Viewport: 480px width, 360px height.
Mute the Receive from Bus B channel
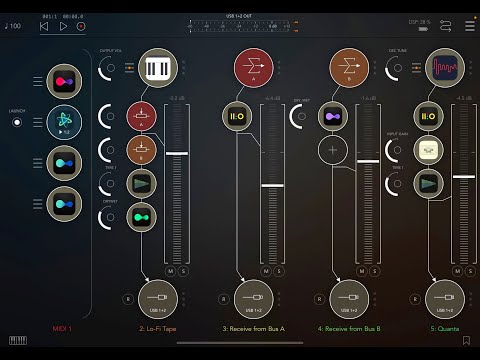coord(362,271)
